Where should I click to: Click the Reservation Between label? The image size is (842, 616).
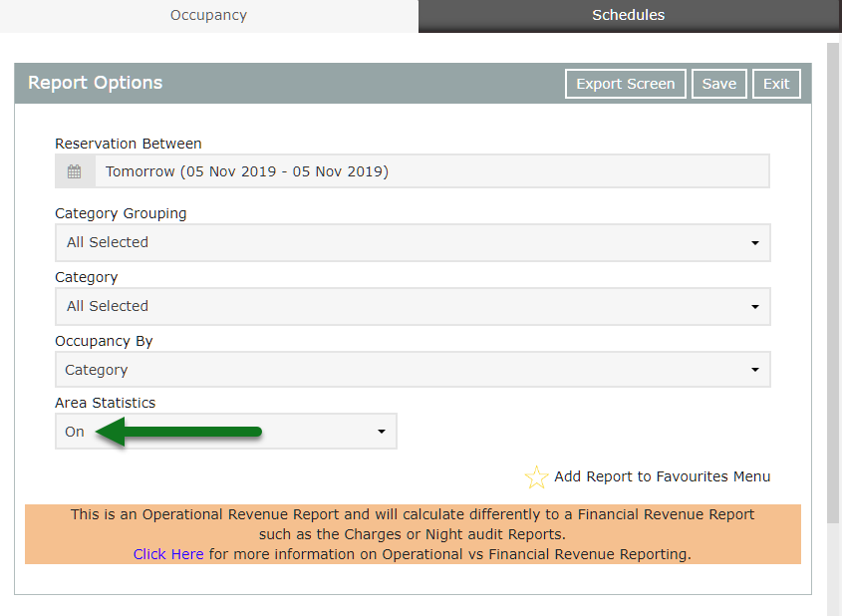[x=129, y=144]
